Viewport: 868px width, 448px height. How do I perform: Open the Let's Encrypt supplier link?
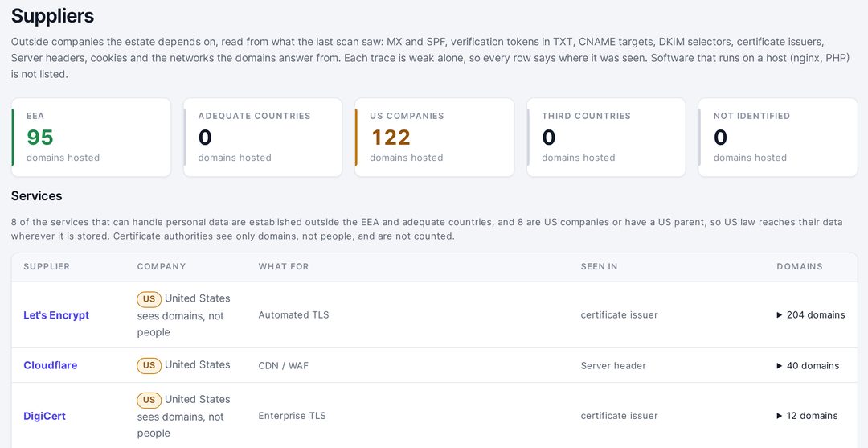click(56, 315)
